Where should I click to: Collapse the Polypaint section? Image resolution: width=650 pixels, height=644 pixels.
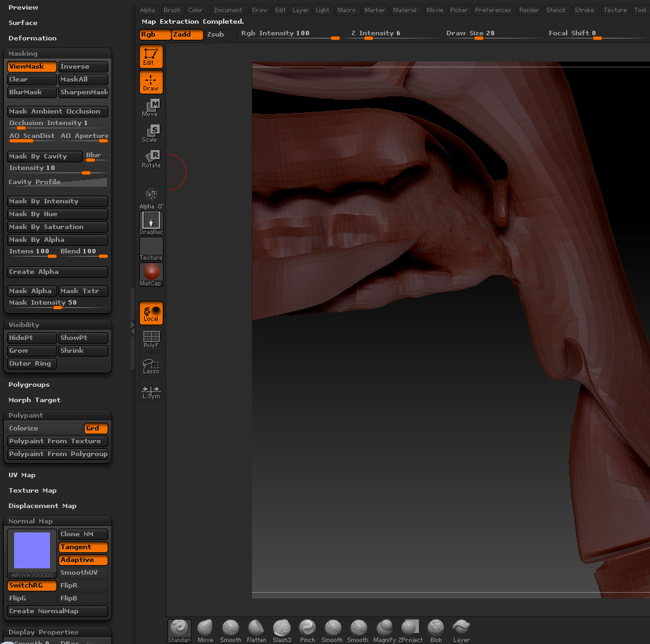(26, 415)
